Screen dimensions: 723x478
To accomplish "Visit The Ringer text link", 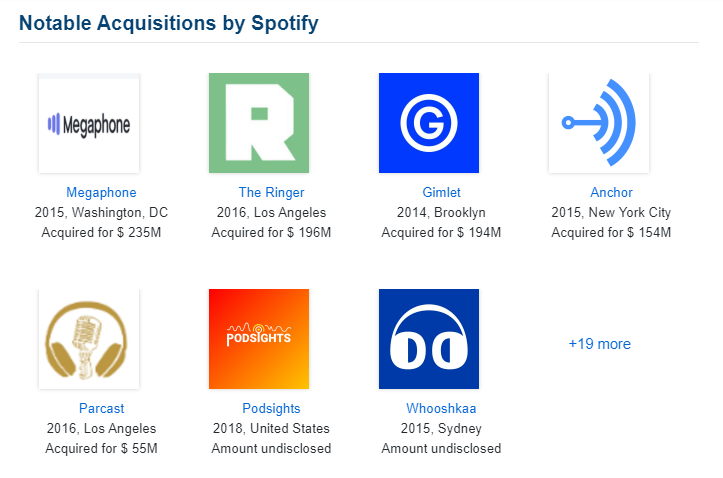I will 271,192.
